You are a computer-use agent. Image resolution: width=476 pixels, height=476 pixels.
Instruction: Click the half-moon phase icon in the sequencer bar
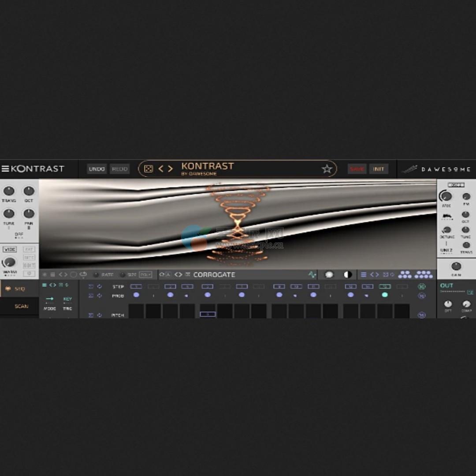point(348,274)
